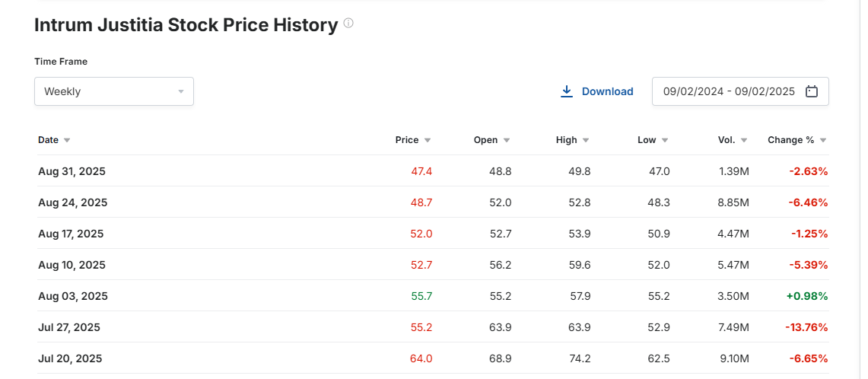Sort by Vol. column arrow

(743, 141)
